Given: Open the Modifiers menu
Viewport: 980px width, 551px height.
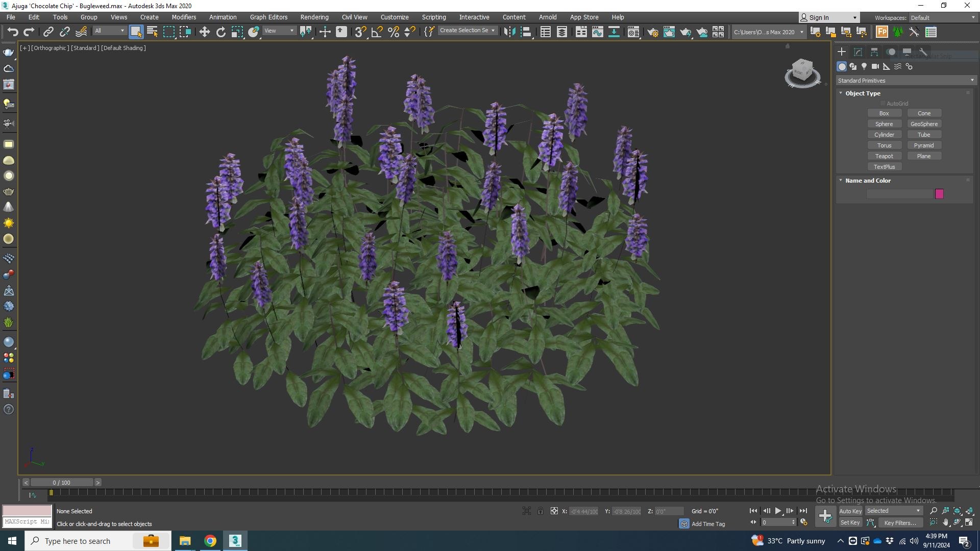Looking at the screenshot, I should click(x=184, y=17).
